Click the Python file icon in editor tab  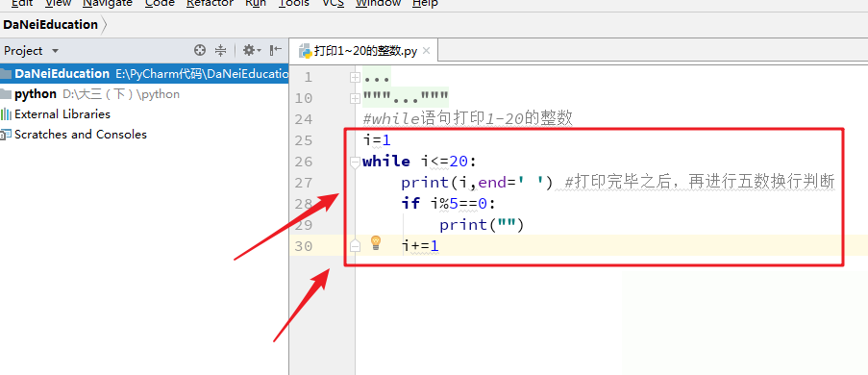[x=305, y=51]
